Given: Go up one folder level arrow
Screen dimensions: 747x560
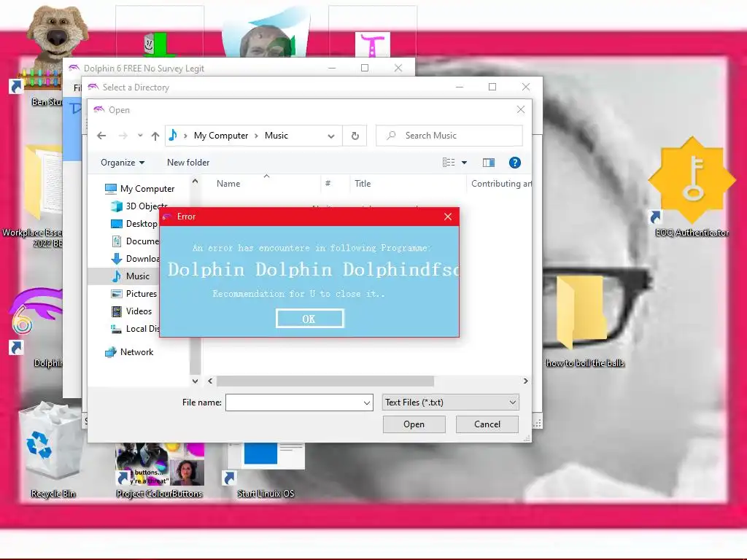Looking at the screenshot, I should click(155, 136).
